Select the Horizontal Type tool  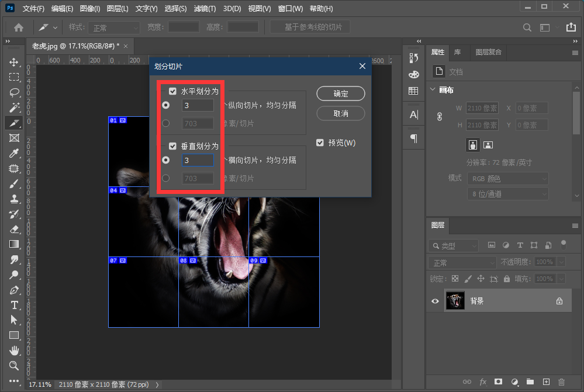(14, 305)
